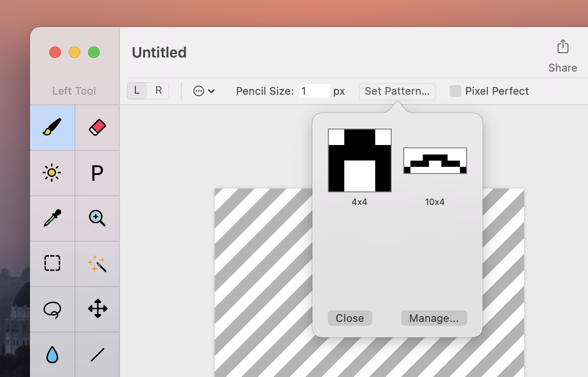Select the Eraser tool
This screenshot has height=377, width=588.
tap(97, 127)
